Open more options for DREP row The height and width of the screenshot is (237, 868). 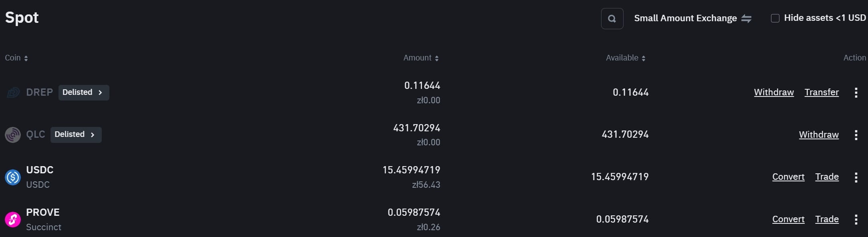[856, 92]
